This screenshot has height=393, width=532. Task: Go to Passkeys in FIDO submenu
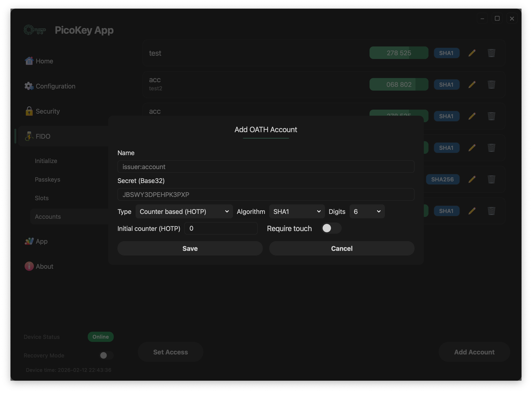48,179
